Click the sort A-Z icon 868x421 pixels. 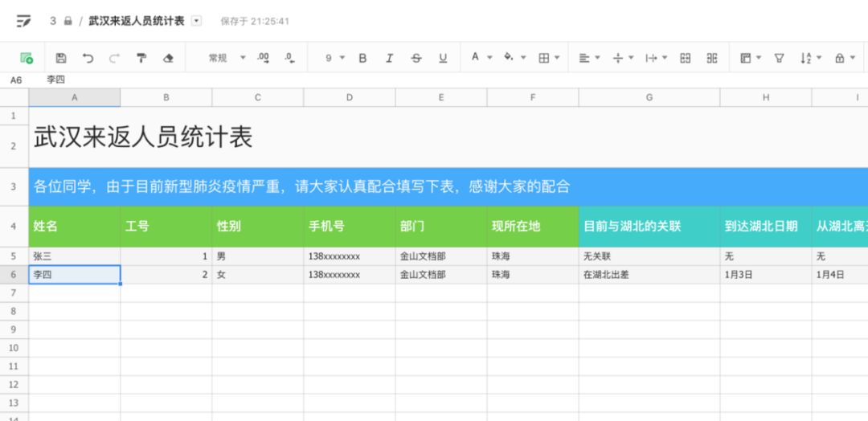point(806,58)
